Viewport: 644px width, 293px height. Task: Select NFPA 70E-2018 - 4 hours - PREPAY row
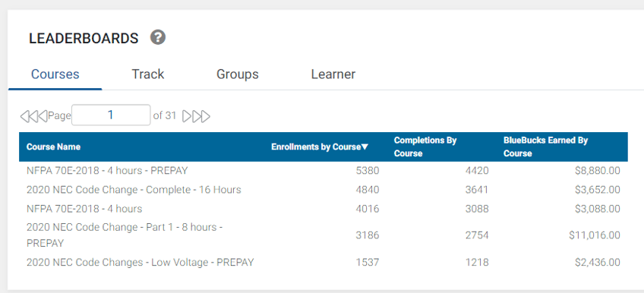[x=324, y=171]
